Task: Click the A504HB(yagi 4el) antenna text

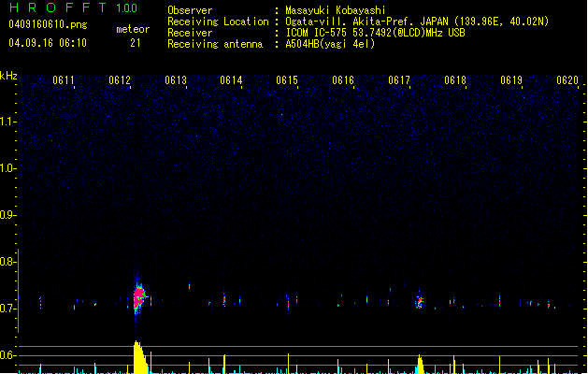Action: (x=330, y=44)
